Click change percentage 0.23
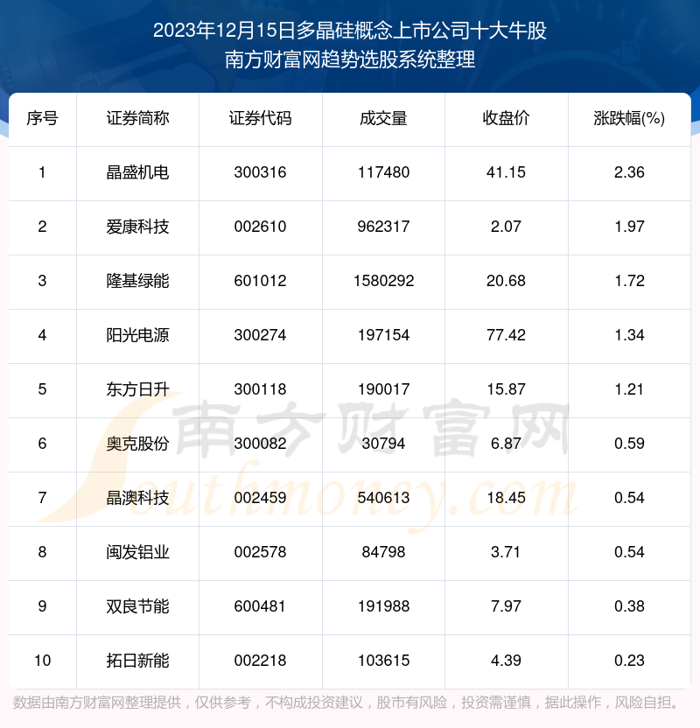 click(629, 661)
